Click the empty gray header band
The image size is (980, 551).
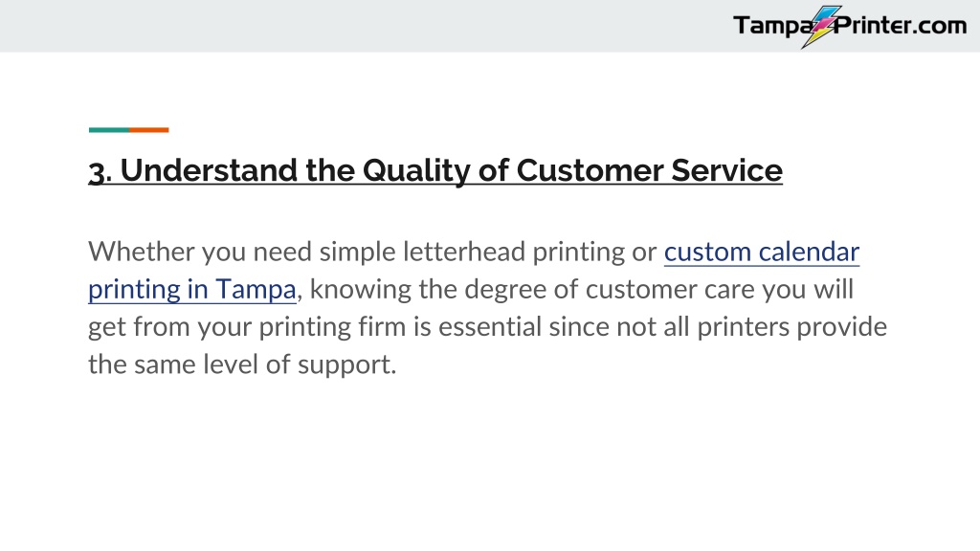pos(363,26)
